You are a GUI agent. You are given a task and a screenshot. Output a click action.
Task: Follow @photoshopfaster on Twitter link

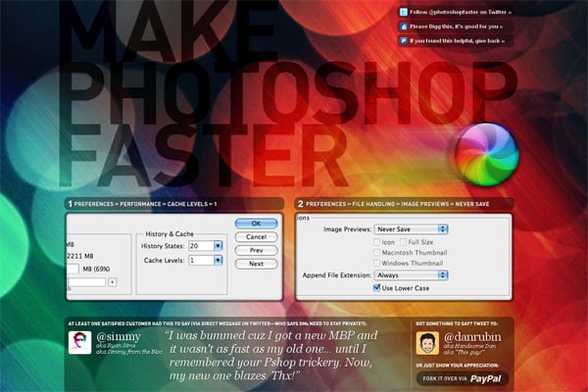click(461, 13)
